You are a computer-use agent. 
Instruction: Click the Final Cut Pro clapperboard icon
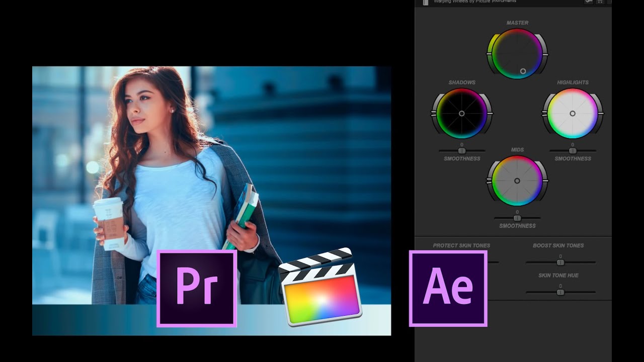tap(320, 288)
